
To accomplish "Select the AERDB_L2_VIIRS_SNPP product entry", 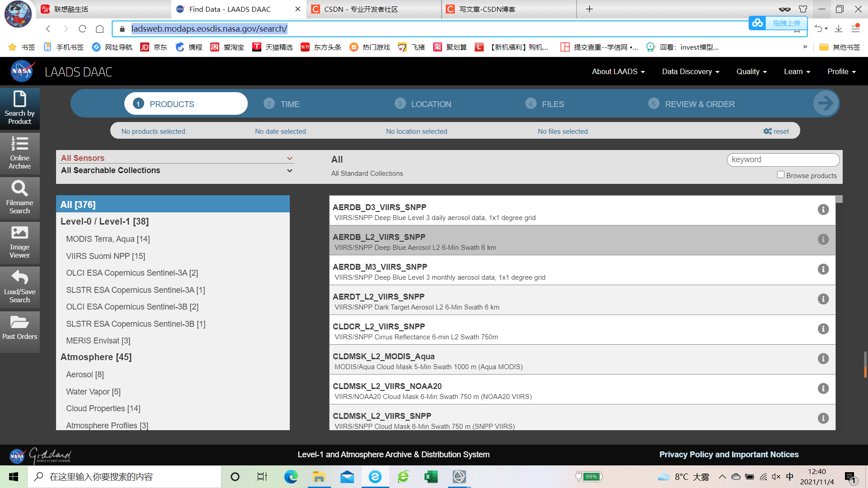I will (x=497, y=241).
